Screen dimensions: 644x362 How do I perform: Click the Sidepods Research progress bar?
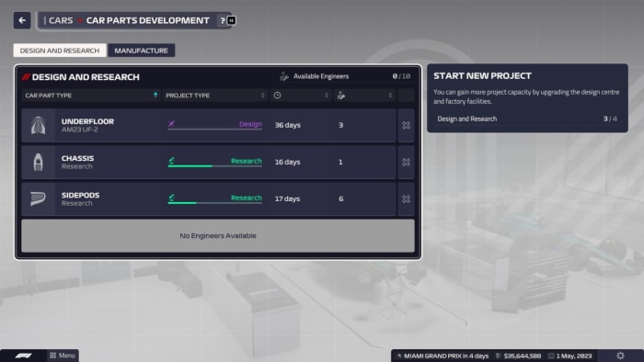click(214, 203)
